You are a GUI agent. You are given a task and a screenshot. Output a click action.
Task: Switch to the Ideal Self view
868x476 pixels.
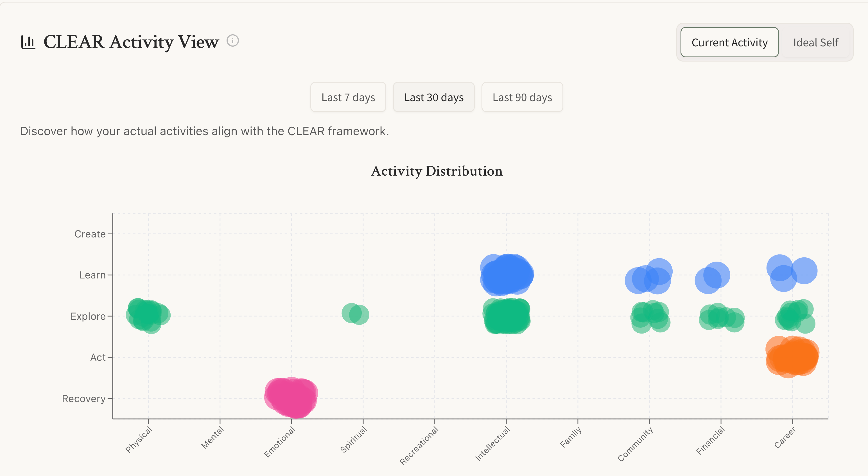point(815,42)
